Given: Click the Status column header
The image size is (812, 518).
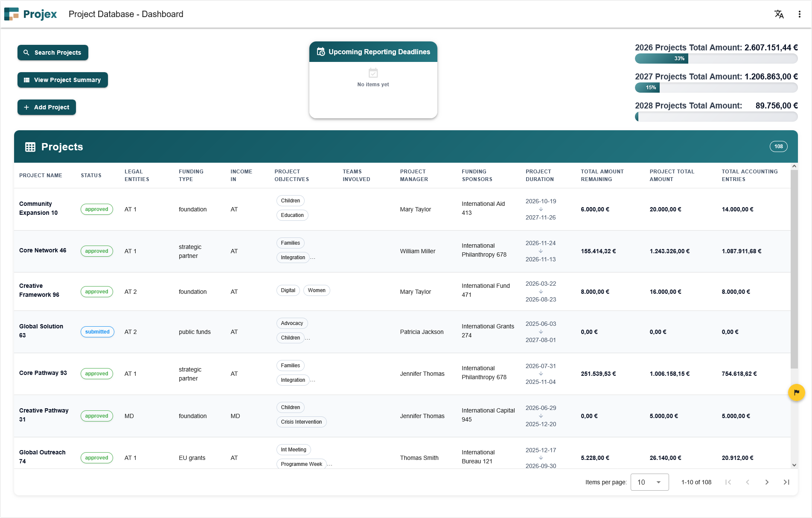Looking at the screenshot, I should pos(91,175).
